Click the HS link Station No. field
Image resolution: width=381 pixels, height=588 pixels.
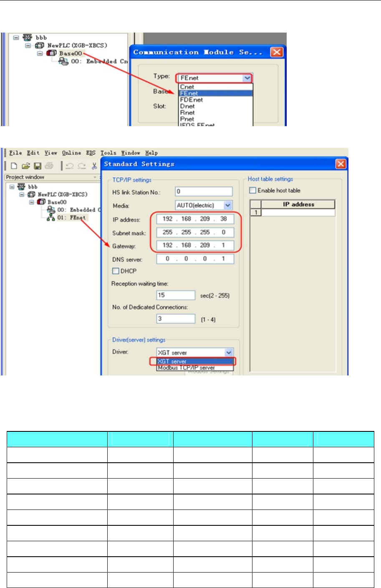[204, 192]
